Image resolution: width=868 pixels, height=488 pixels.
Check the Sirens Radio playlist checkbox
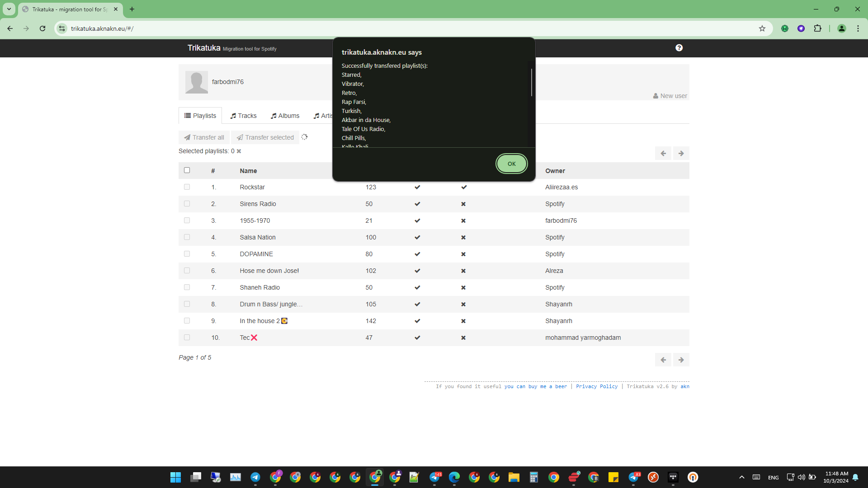point(187,204)
